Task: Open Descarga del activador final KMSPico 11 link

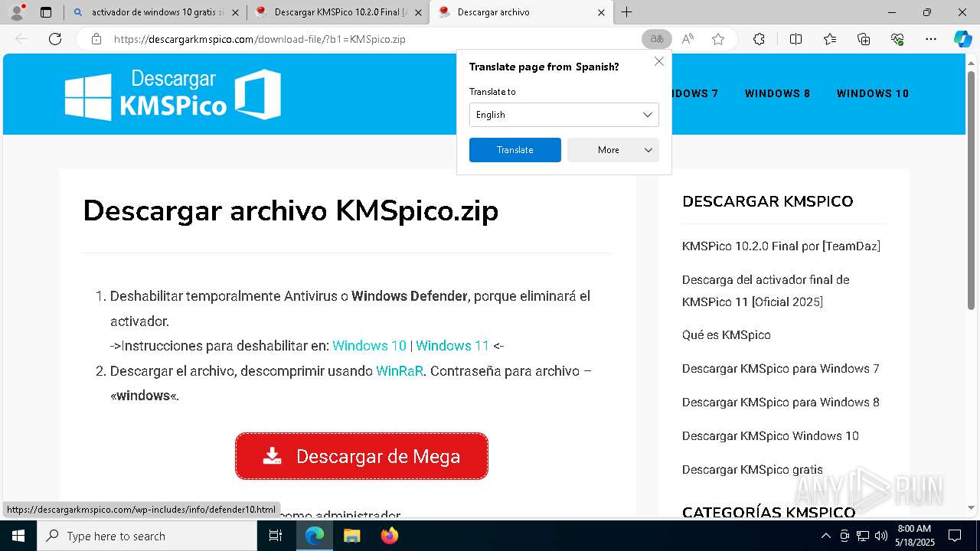Action: tap(766, 291)
